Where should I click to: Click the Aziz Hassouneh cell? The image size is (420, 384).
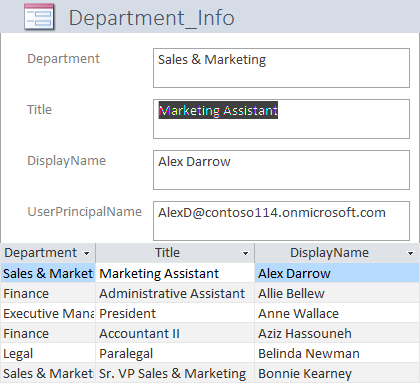pos(337,333)
